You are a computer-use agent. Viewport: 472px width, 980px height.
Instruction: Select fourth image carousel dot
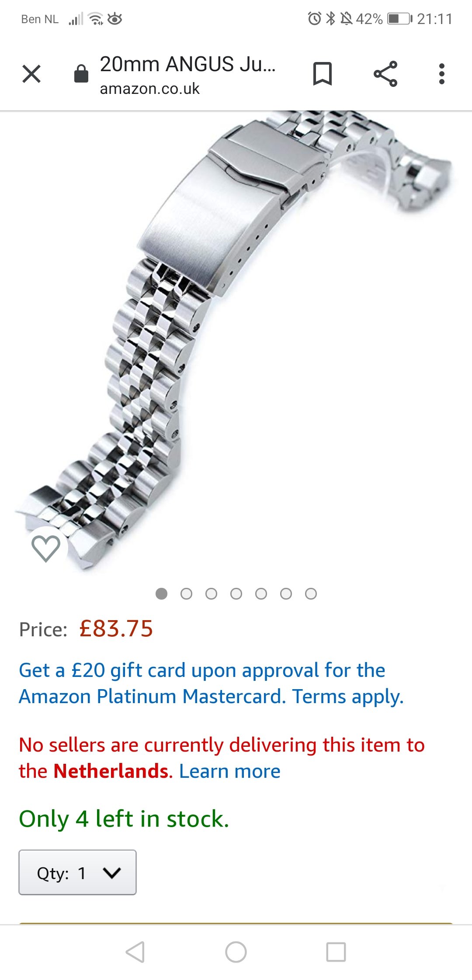coord(236,594)
